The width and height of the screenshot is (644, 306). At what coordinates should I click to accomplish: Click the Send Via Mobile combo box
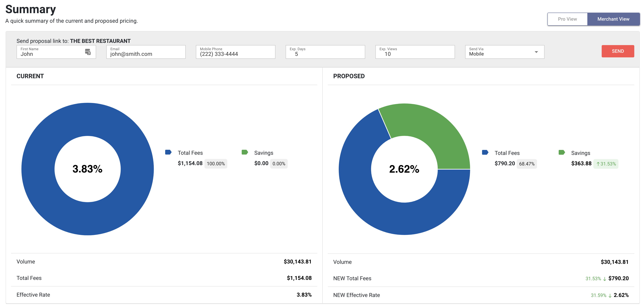tap(500, 52)
